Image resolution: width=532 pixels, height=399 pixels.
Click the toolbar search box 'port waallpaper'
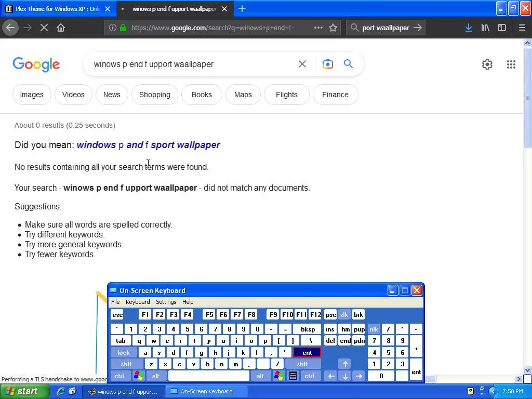tap(386, 28)
